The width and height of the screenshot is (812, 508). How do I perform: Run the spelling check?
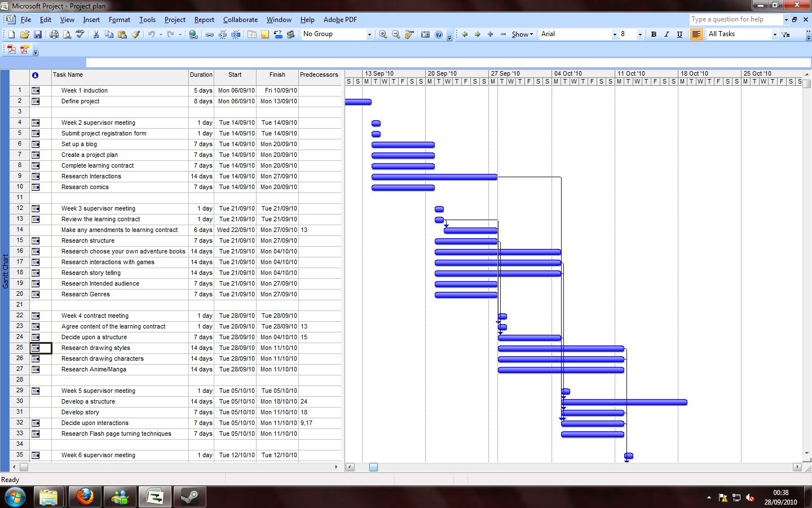click(x=80, y=34)
